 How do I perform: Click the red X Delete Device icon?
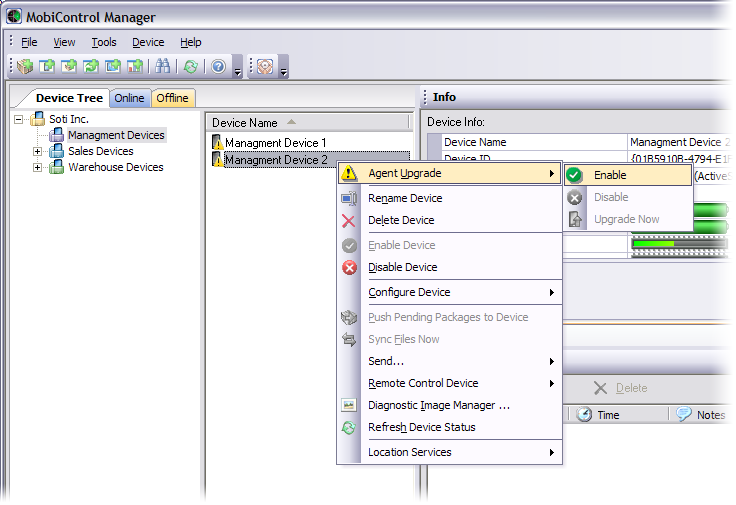(348, 221)
